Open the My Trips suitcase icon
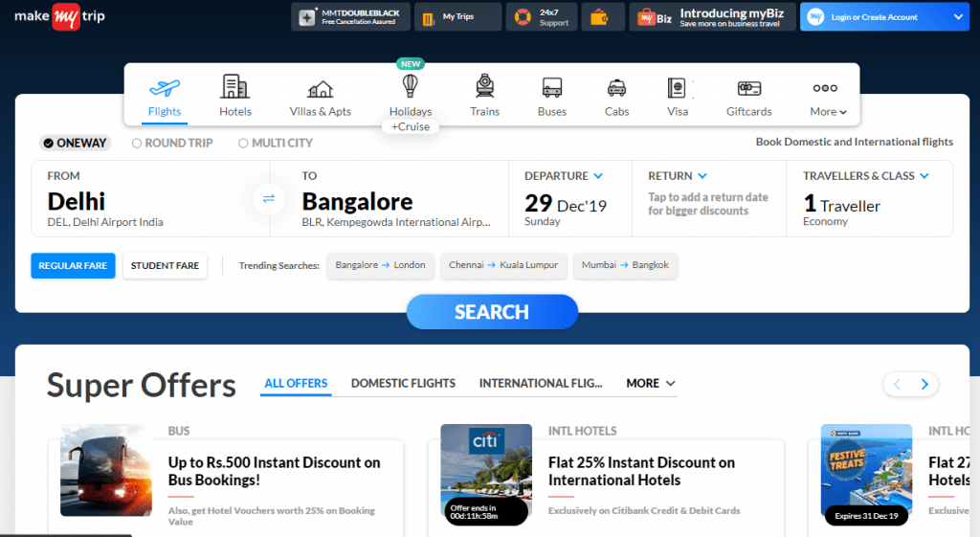This screenshot has height=537, width=980. point(428,18)
